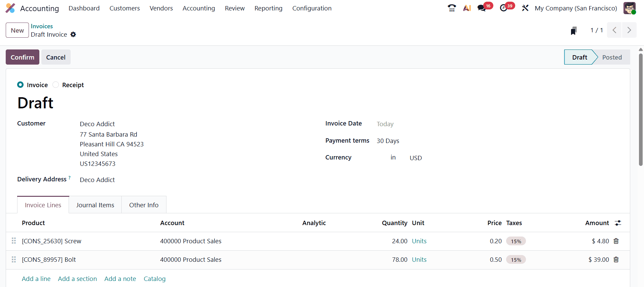The image size is (644, 287).
Task: Open Units dropdown on Bolt line
Action: (x=419, y=259)
